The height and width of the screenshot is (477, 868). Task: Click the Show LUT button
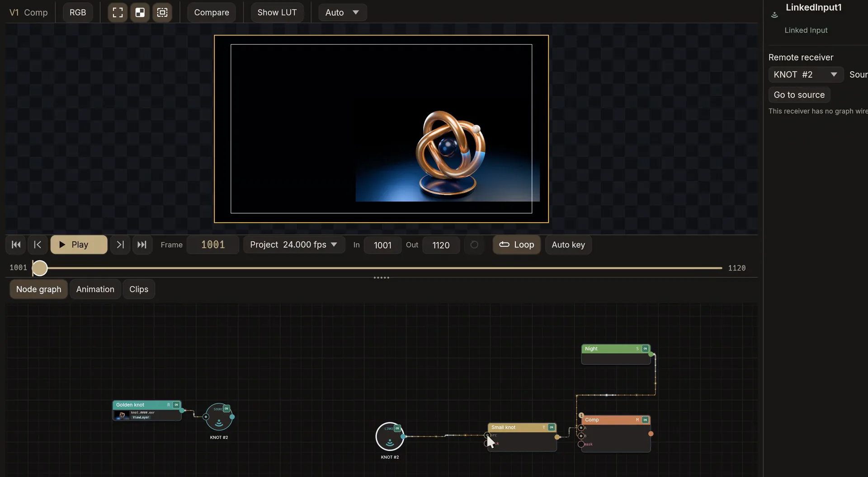pyautogui.click(x=277, y=12)
